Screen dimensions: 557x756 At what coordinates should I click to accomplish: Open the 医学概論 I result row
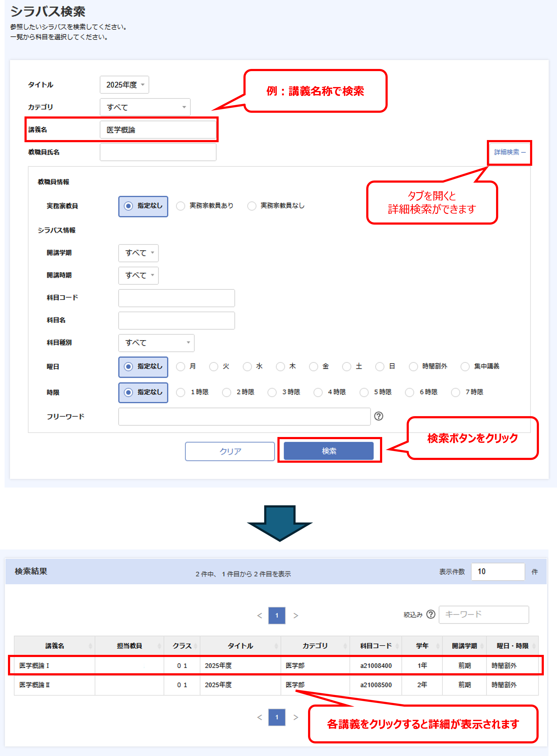[34, 665]
